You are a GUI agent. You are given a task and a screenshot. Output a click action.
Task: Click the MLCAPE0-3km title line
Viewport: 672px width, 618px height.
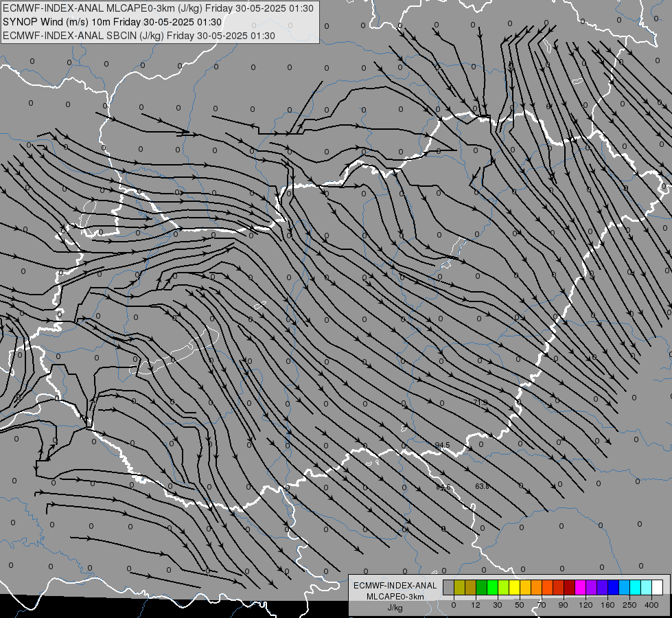(x=158, y=8)
